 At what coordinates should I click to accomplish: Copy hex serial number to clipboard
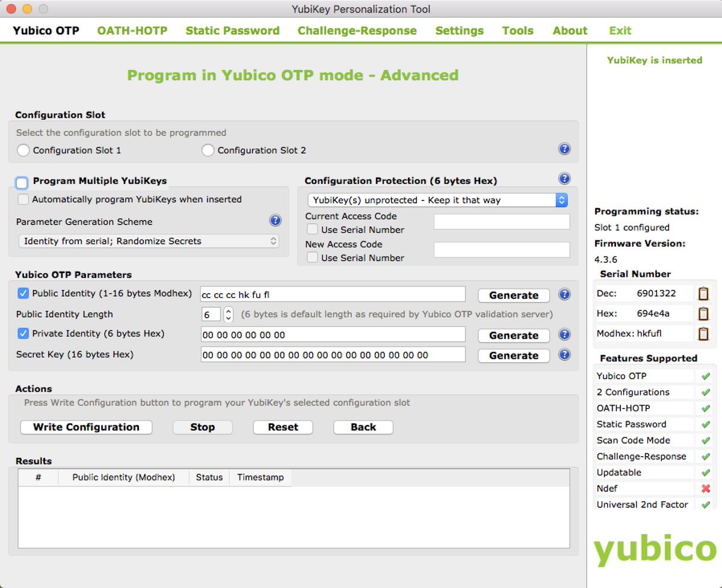703,314
